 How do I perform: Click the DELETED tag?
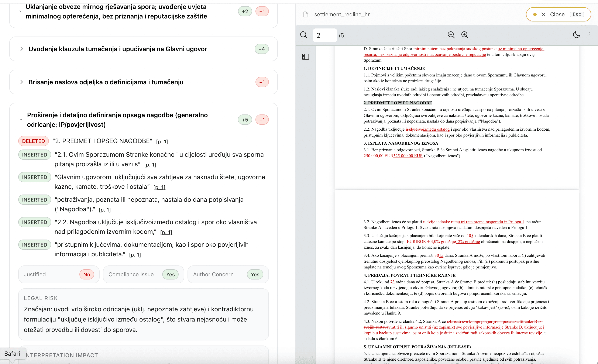(34, 141)
